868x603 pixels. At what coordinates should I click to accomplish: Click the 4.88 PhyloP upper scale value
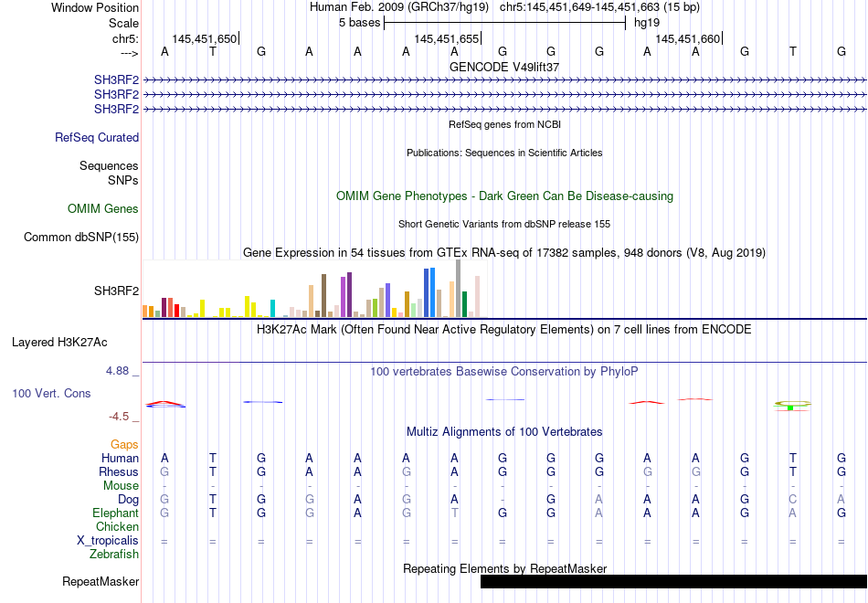pyautogui.click(x=117, y=371)
